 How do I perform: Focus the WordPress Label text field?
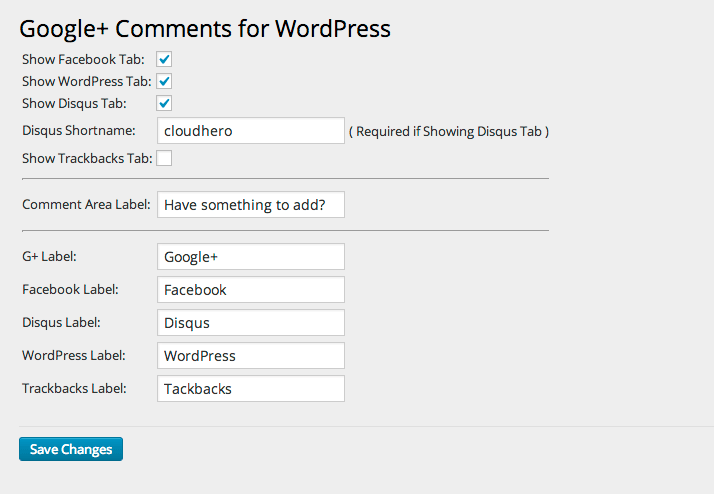(251, 356)
